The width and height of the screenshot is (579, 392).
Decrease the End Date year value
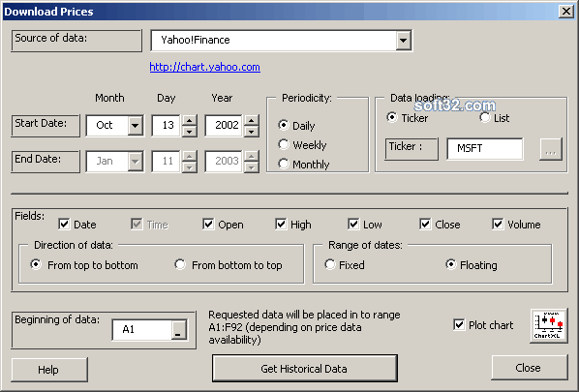(251, 166)
